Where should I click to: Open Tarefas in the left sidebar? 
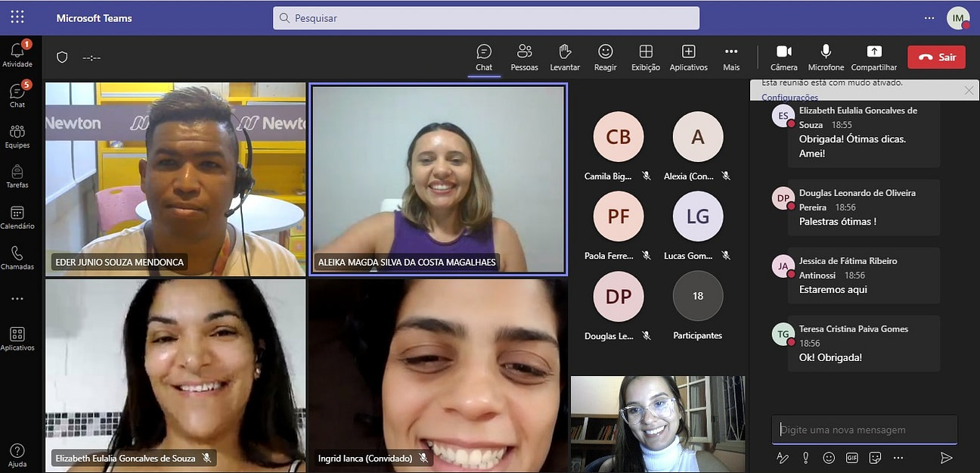coord(17,176)
